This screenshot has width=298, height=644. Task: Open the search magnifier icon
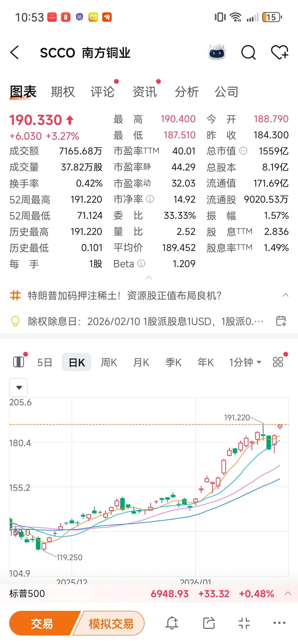(248, 53)
